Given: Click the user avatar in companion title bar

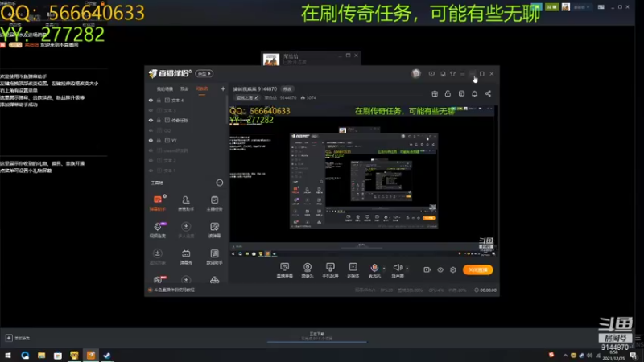Looking at the screenshot, I should [x=415, y=73].
